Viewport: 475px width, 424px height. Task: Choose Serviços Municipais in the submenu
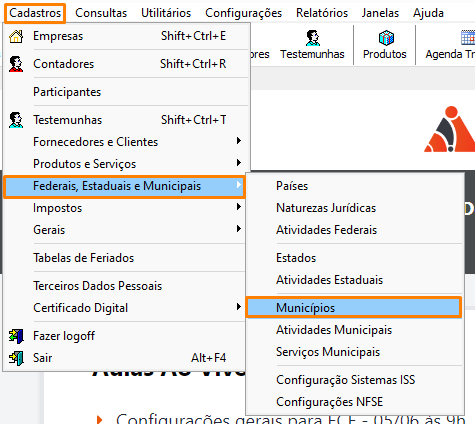point(355,352)
